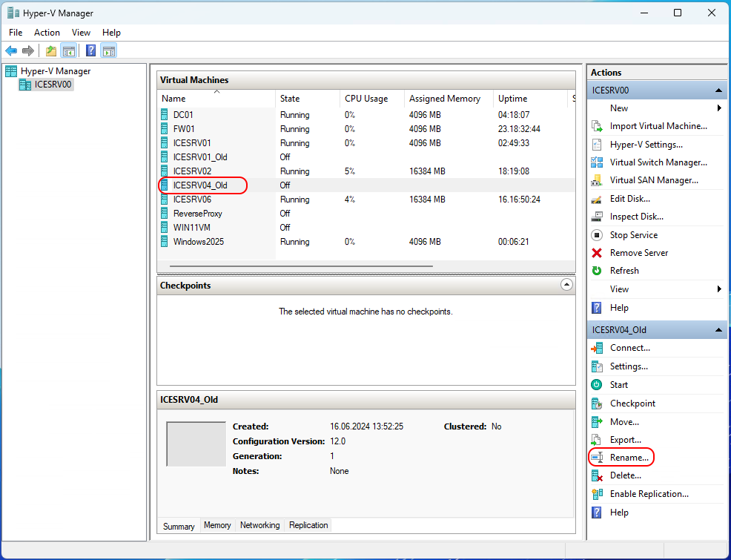The height and width of the screenshot is (560, 731).
Task: Collapse the ICESRV00 actions section
Action: tap(718, 90)
